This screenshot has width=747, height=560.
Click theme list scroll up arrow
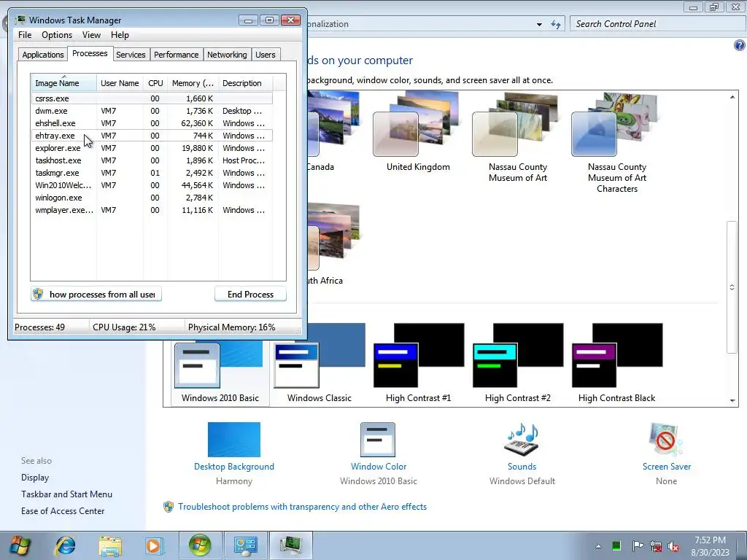coord(732,97)
